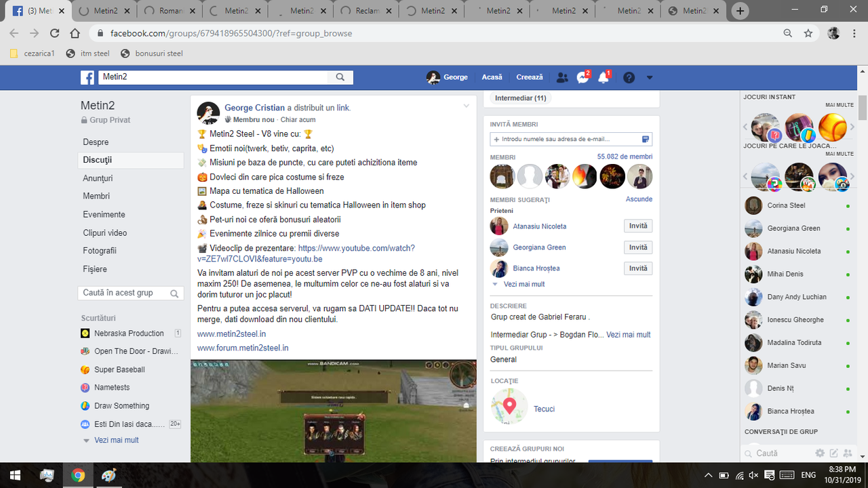Open the Windows Start menu
This screenshot has height=488, width=868.
[x=15, y=474]
